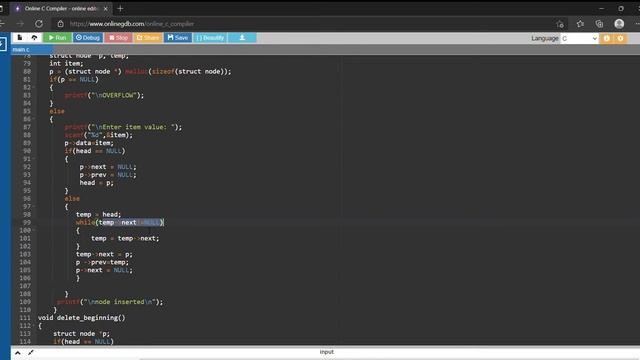This screenshot has height=360, width=640.
Task: Fold the if block at line 91
Action: pyautogui.click(x=34, y=159)
